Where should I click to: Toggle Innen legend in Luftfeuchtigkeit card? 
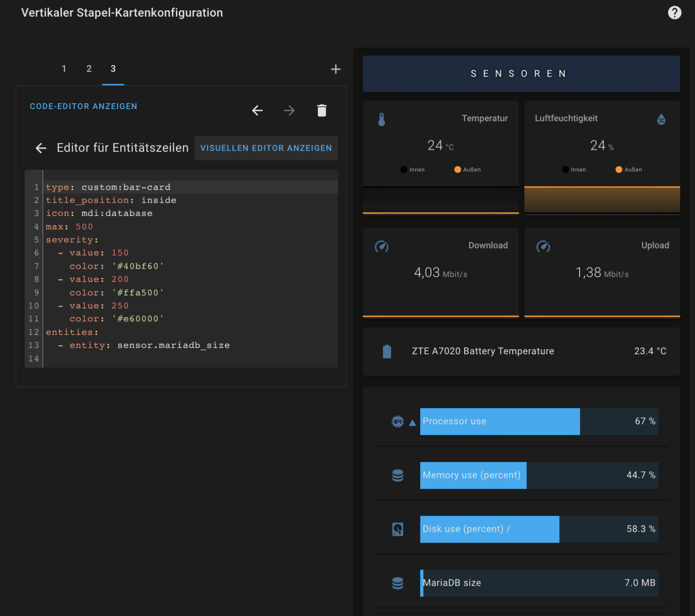(574, 170)
